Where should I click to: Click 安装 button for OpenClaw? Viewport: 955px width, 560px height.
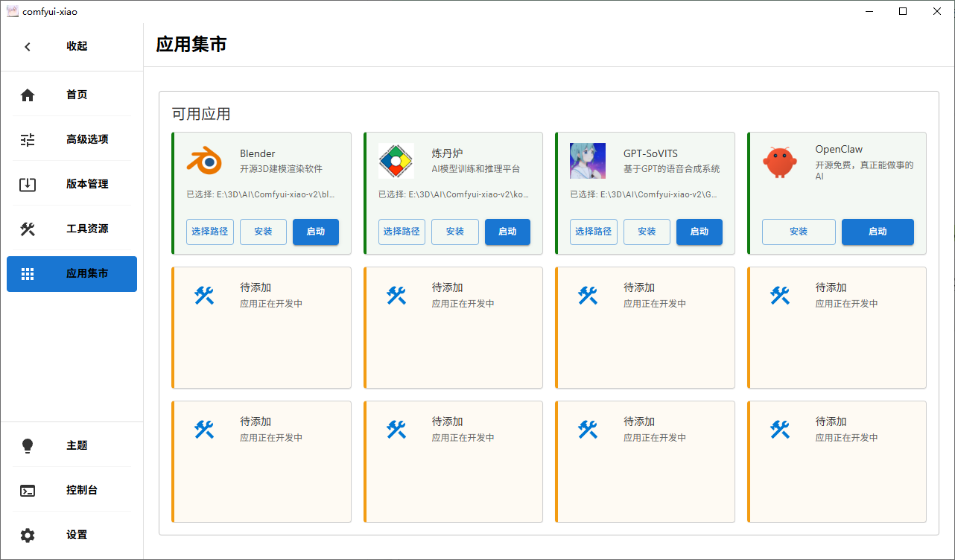[799, 232]
